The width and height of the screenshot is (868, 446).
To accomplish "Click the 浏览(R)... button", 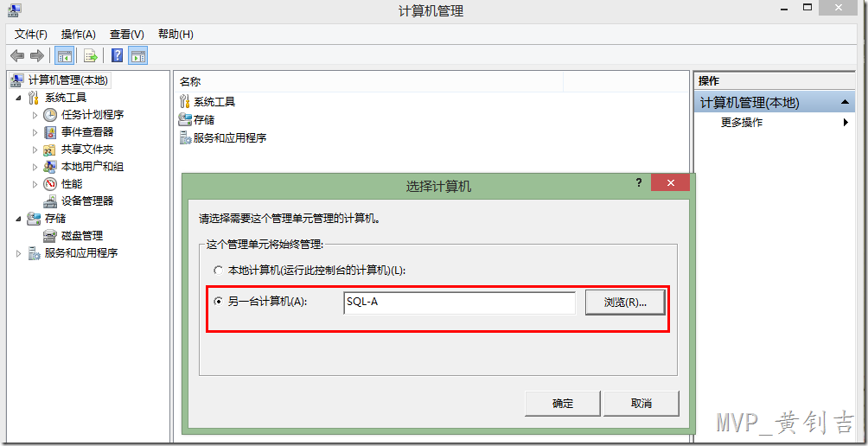I will tap(625, 303).
